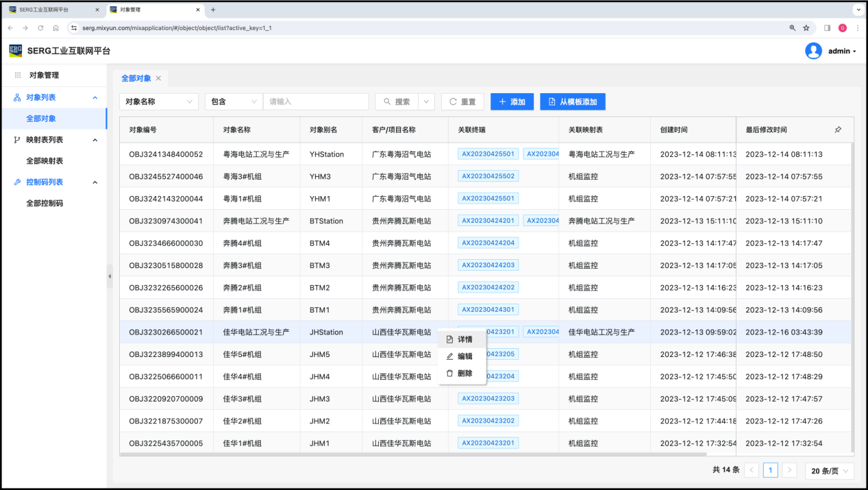Click the browser reload icon

pyautogui.click(x=40, y=28)
